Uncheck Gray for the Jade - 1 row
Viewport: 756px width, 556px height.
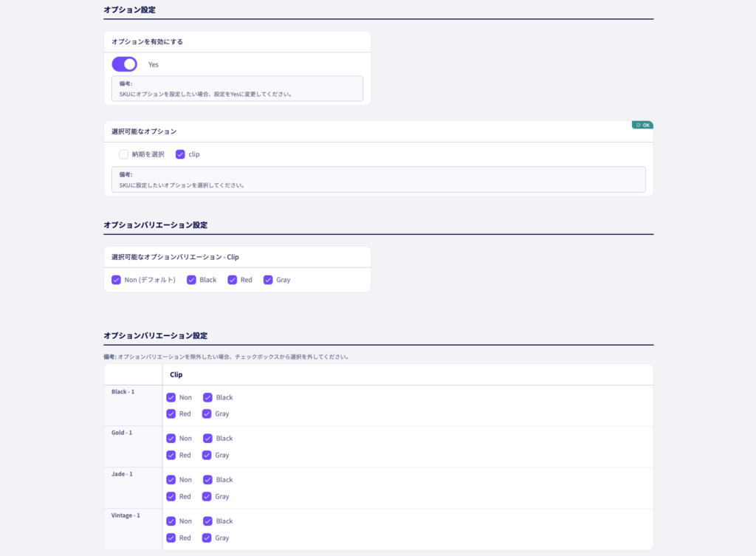[207, 497]
